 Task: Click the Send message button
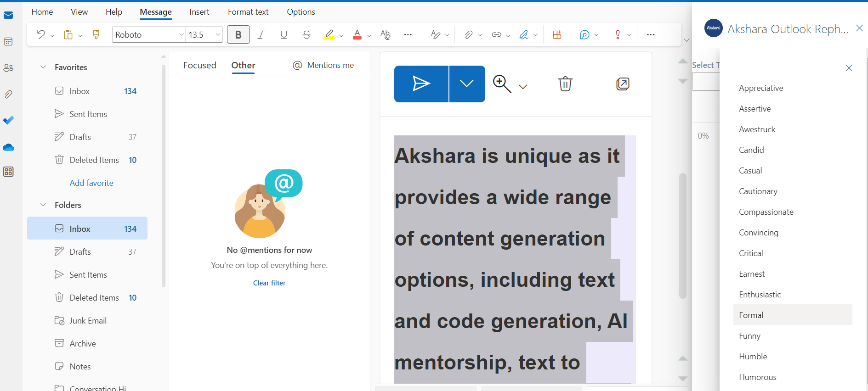(421, 84)
